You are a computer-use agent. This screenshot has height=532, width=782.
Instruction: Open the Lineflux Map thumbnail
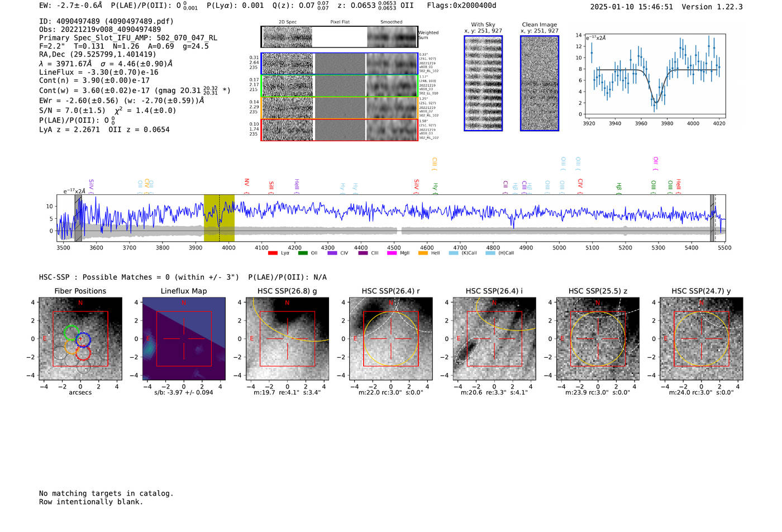coord(184,339)
